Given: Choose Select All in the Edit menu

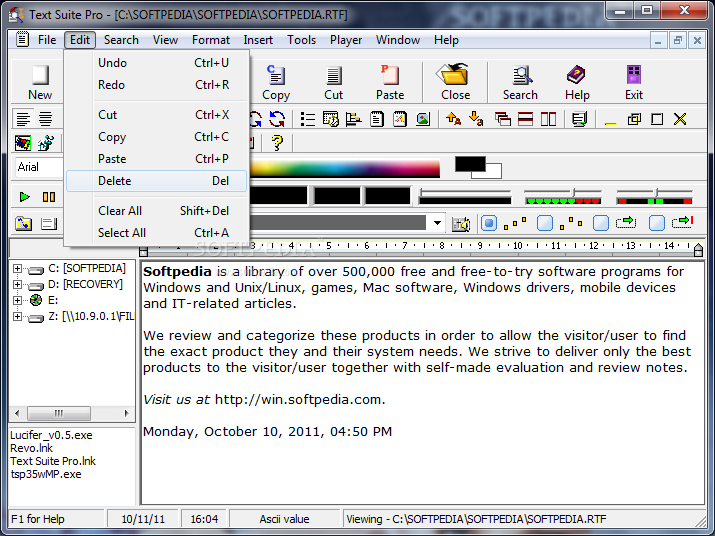Looking at the screenshot, I should tap(156, 233).
